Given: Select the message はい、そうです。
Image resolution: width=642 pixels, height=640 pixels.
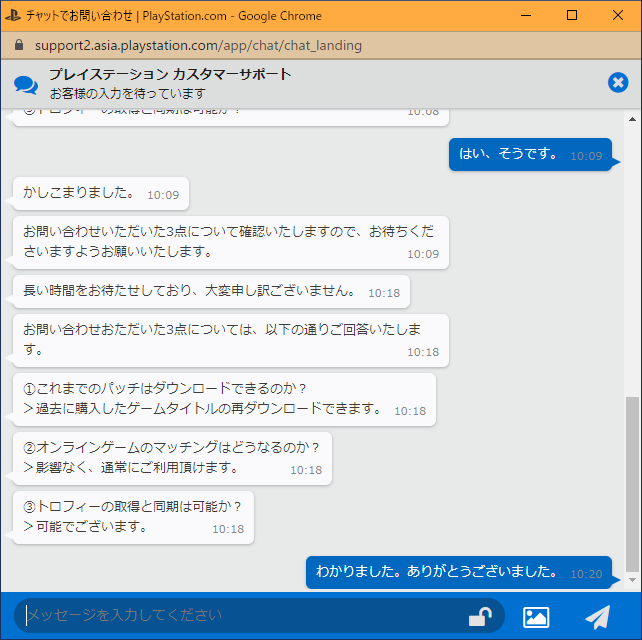Looking at the screenshot, I should click(530, 154).
